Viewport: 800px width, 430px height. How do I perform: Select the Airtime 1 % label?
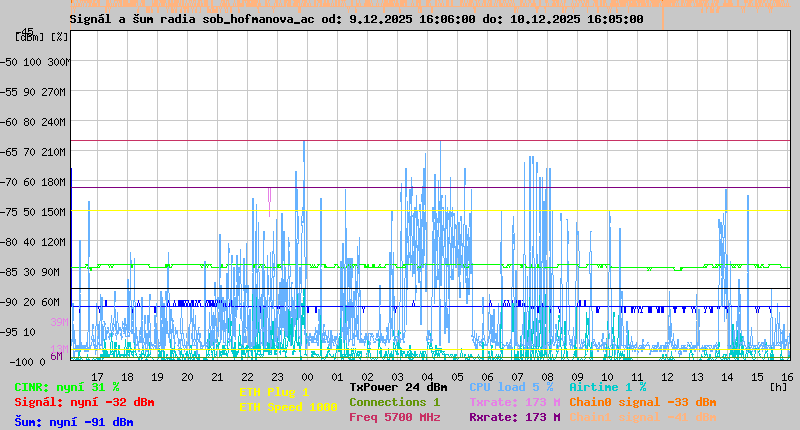click(x=607, y=387)
